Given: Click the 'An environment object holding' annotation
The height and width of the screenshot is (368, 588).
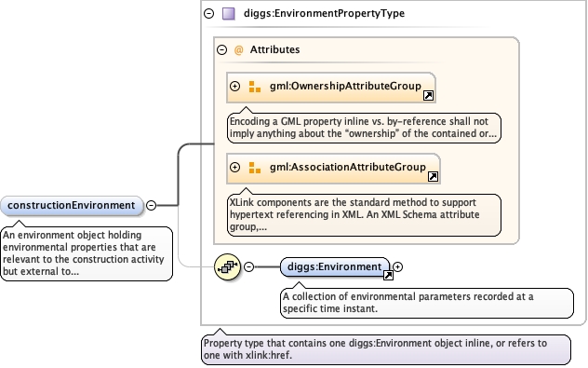Looking at the screenshot, I should click(x=87, y=253).
